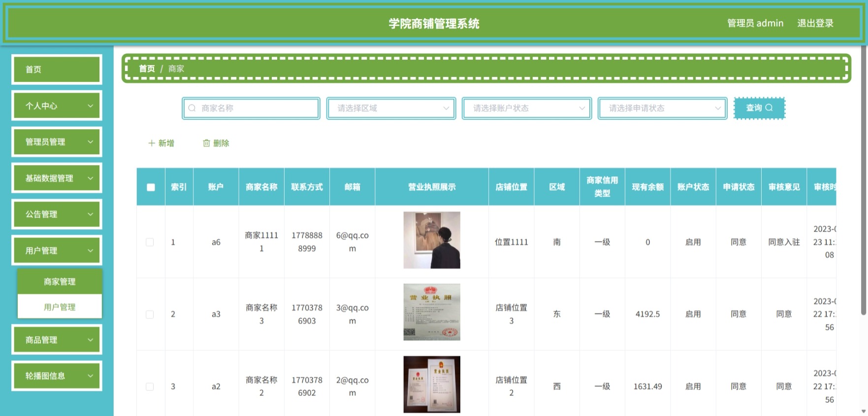868x416 pixels.
Task: Click the 商家 breadcrumb item
Action: 176,69
